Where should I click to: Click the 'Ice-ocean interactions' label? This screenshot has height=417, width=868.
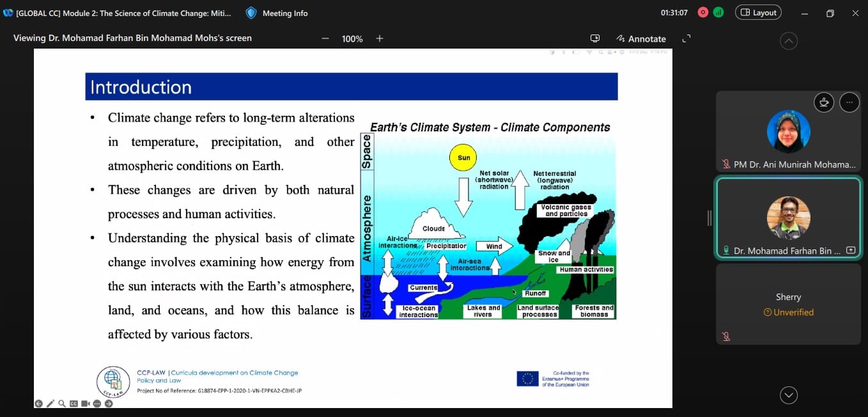pyautogui.click(x=419, y=311)
